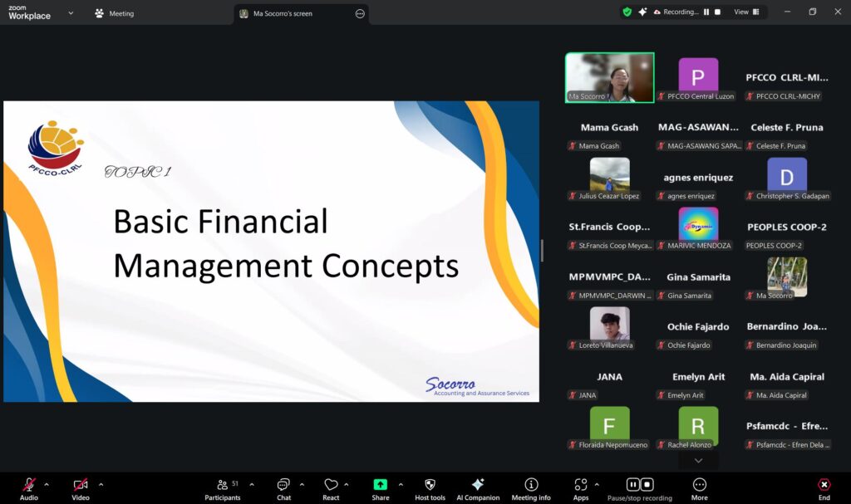Image resolution: width=851 pixels, height=504 pixels.
Task: Open the More options button
Action: click(x=699, y=486)
